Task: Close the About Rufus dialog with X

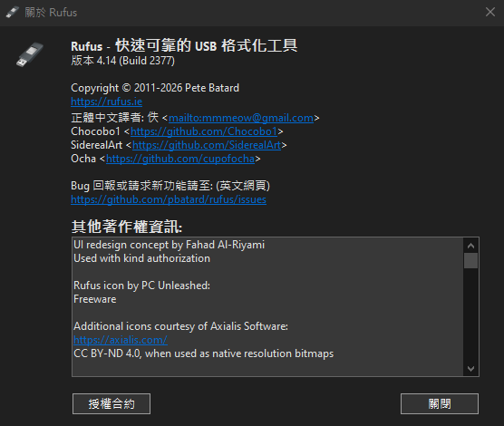Action: [489, 12]
